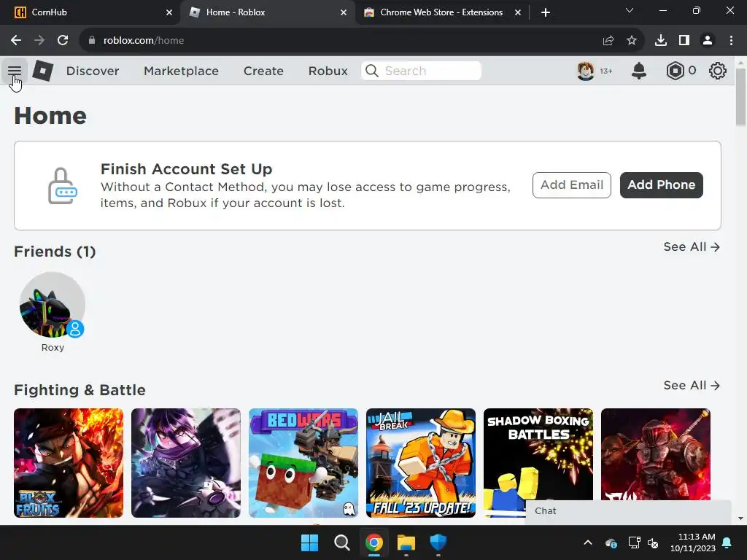
Task: Open network display tray icon
Action: tap(634, 542)
